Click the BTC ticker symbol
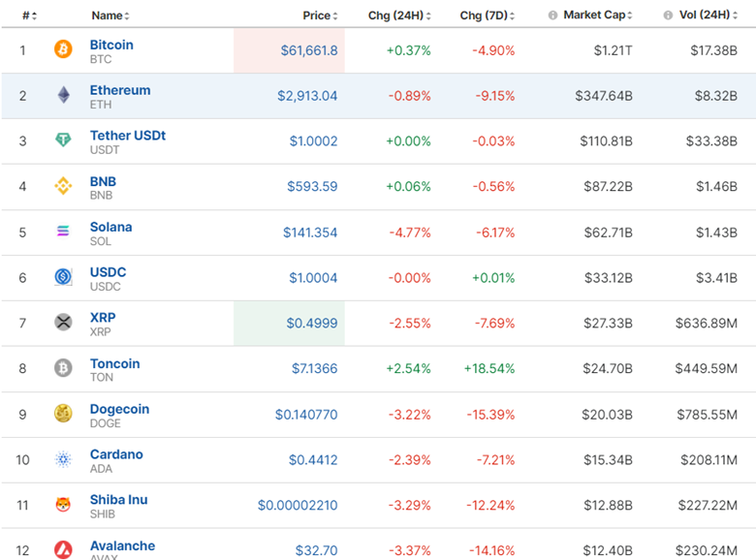This screenshot has height=560, width=756. click(101, 59)
